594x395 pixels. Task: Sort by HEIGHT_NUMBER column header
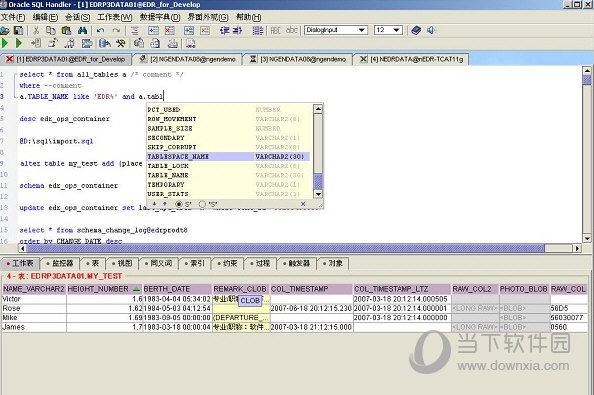click(x=104, y=289)
